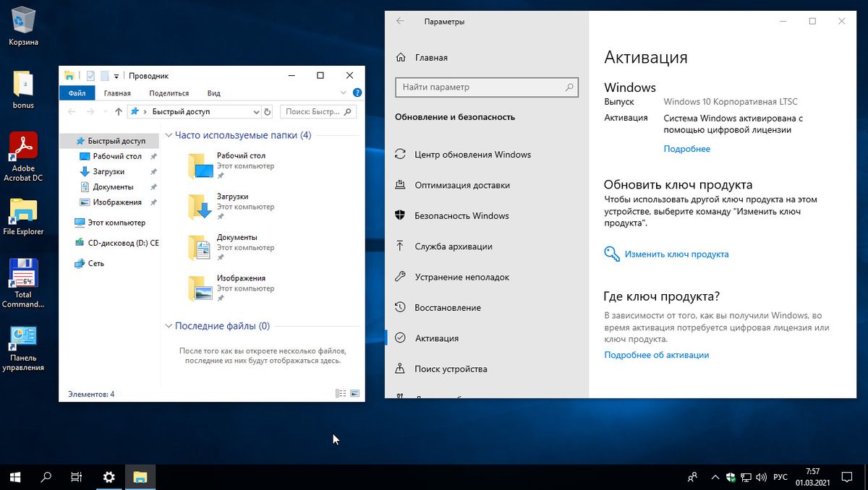Click the New Folder icon in Explorer title bar
This screenshot has width=868, height=490.
(x=105, y=75)
